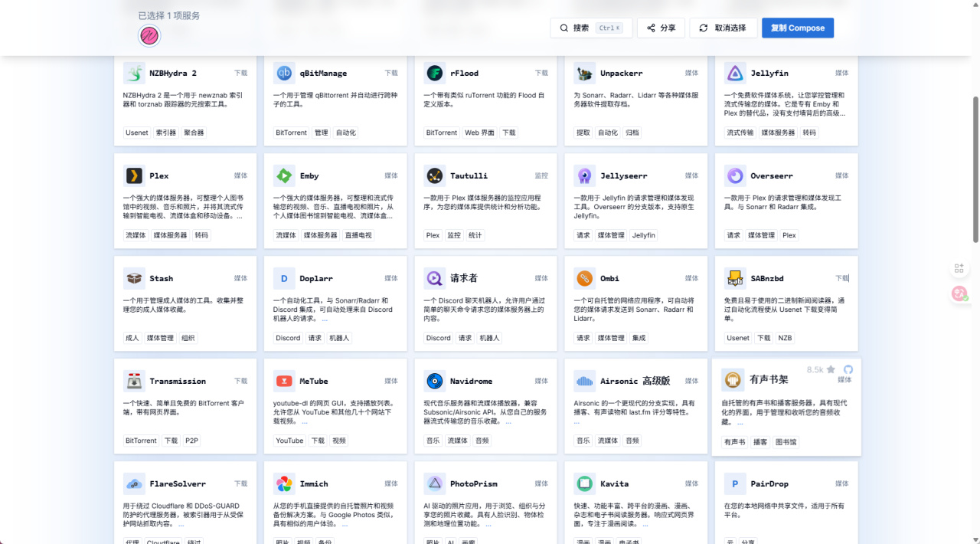The image size is (980, 544).
Task: Click the Jellyseerr logo icon
Action: [584, 175]
